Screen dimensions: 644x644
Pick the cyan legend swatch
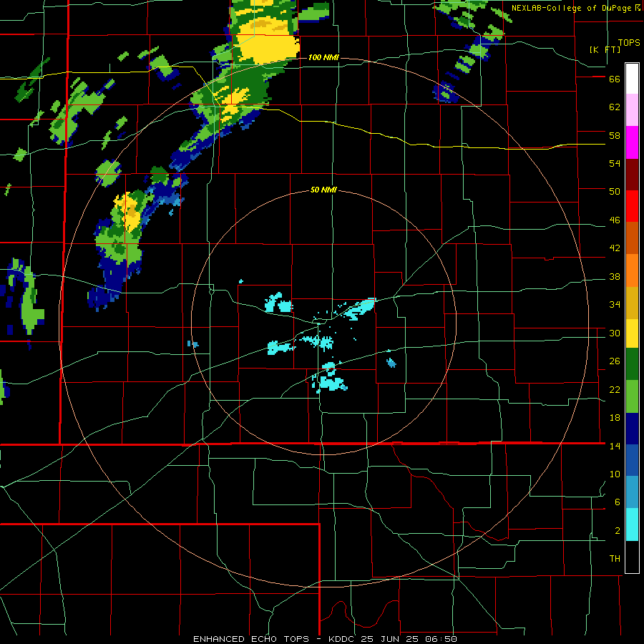pos(632,525)
